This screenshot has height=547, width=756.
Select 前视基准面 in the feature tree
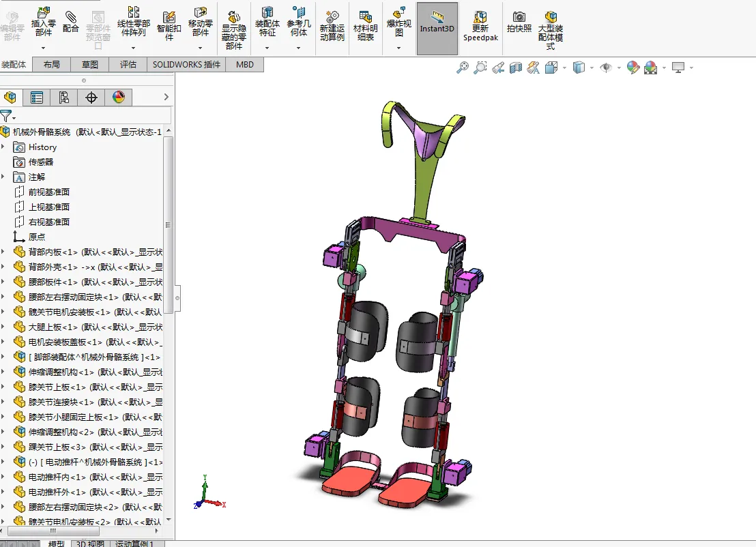pyautogui.click(x=48, y=192)
